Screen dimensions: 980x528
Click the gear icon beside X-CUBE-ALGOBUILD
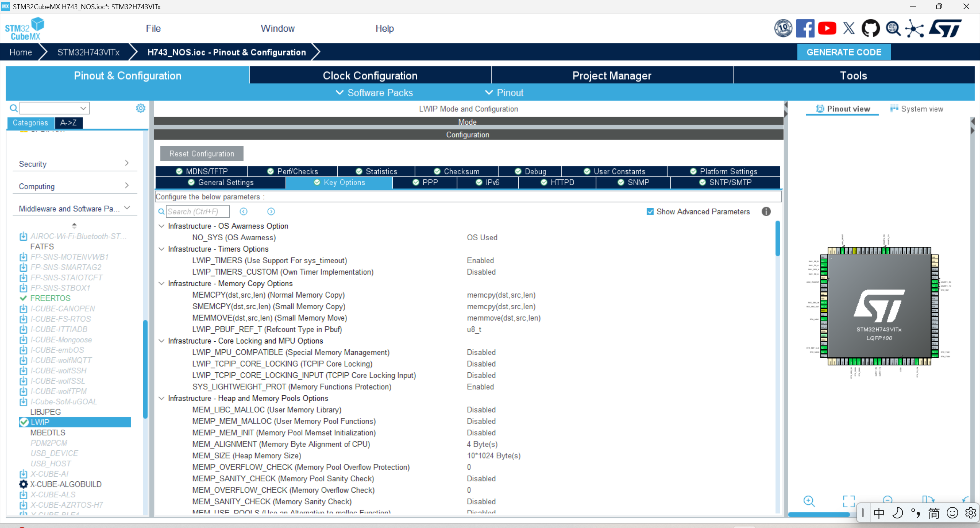(23, 484)
